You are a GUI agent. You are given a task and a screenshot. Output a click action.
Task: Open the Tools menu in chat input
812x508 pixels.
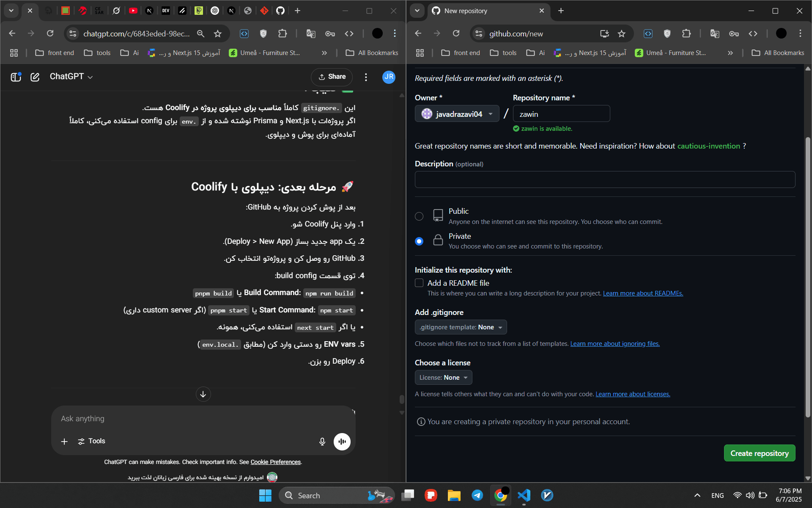tap(91, 441)
